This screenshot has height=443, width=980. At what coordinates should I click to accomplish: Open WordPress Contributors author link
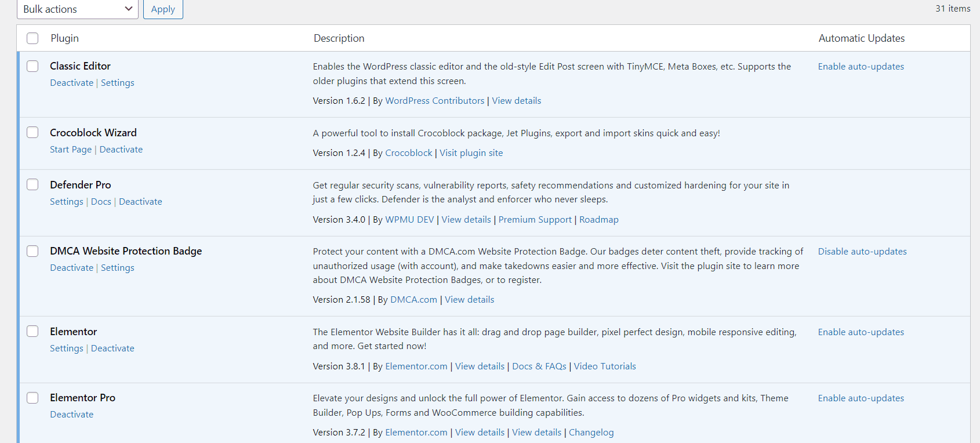(434, 101)
